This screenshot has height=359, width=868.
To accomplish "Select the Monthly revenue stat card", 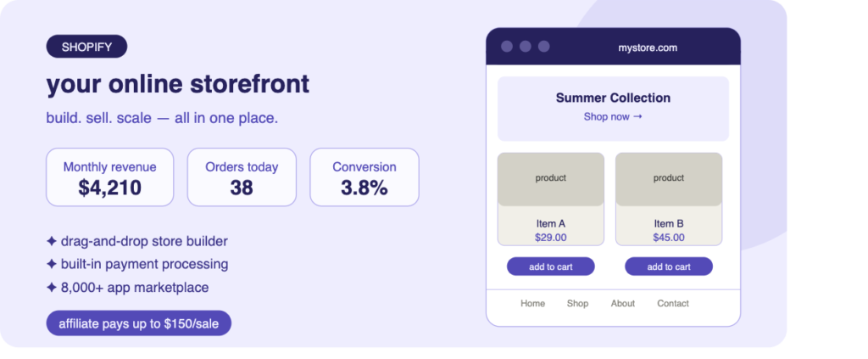I will click(x=109, y=177).
